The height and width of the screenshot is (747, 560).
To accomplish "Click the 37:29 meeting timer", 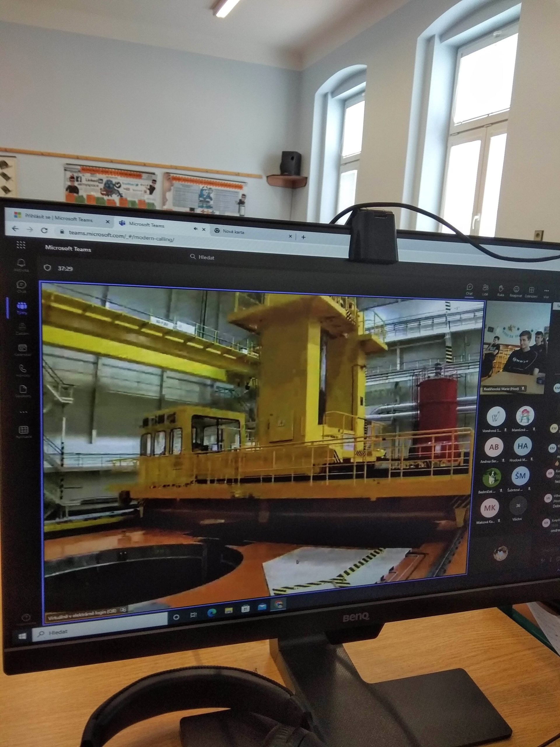I will (65, 268).
